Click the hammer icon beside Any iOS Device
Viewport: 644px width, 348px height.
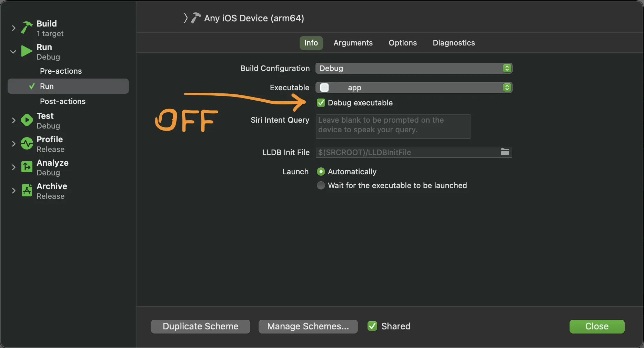pyautogui.click(x=195, y=18)
